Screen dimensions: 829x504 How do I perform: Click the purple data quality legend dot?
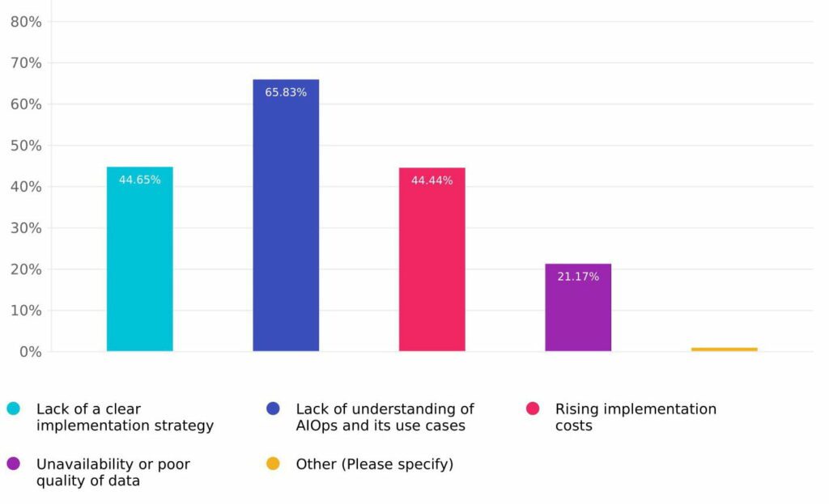click(x=13, y=464)
